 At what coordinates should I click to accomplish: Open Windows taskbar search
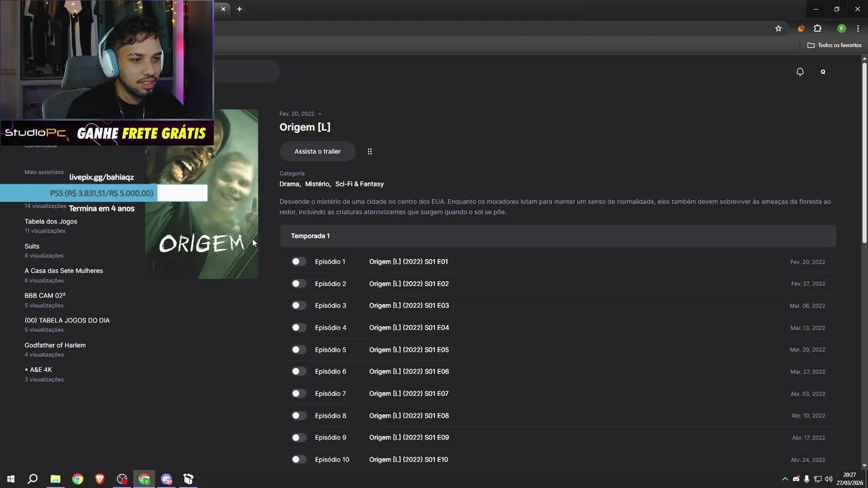point(33,479)
